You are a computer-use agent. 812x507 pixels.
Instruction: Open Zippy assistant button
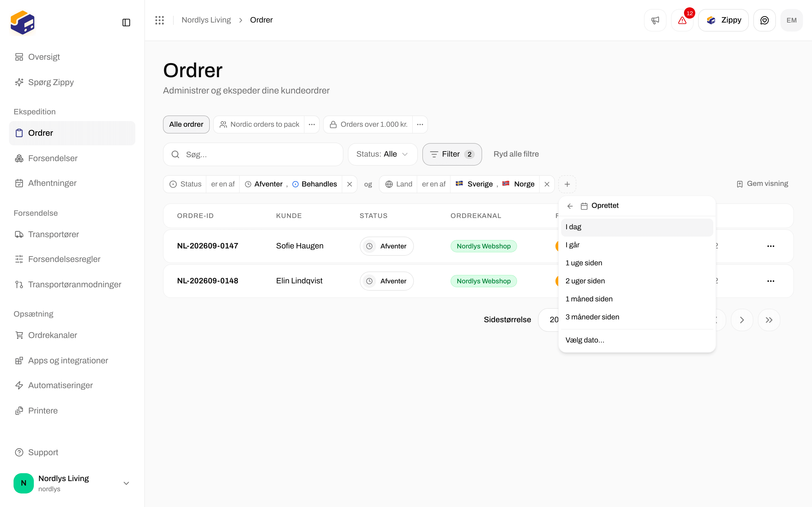tap(723, 20)
